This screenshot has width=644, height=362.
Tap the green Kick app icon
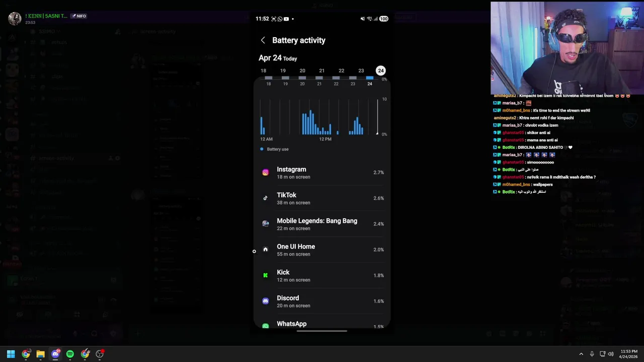click(265, 275)
